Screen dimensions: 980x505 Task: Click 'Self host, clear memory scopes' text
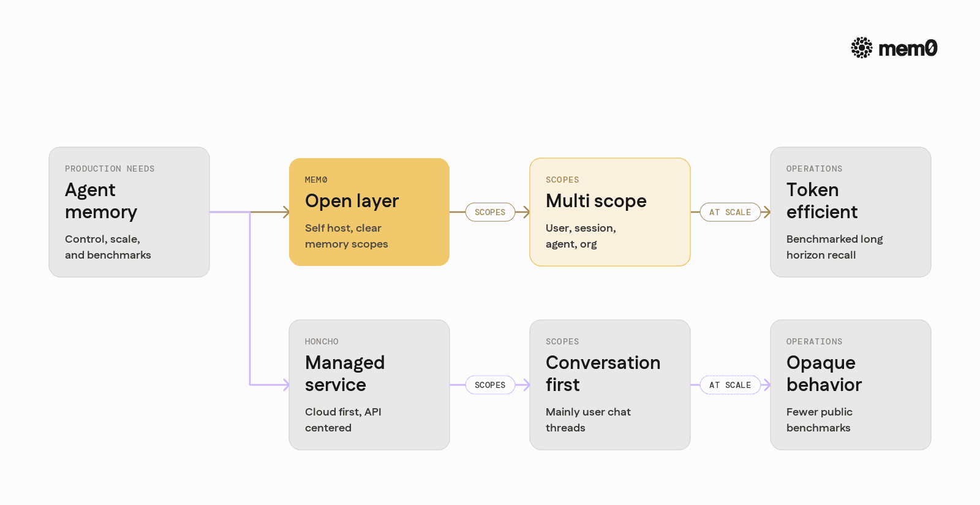[347, 236]
